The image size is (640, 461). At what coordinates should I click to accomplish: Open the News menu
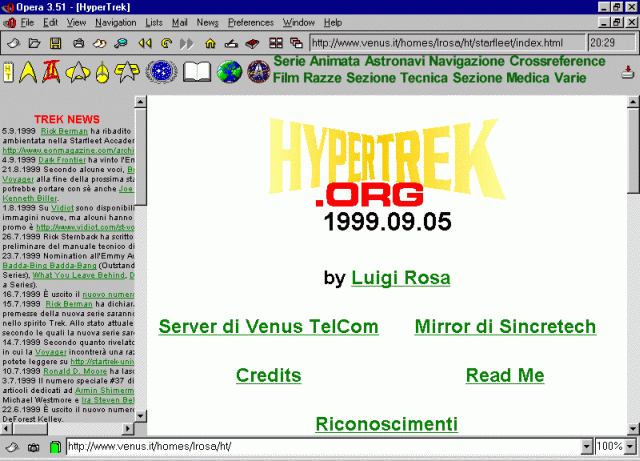[207, 22]
